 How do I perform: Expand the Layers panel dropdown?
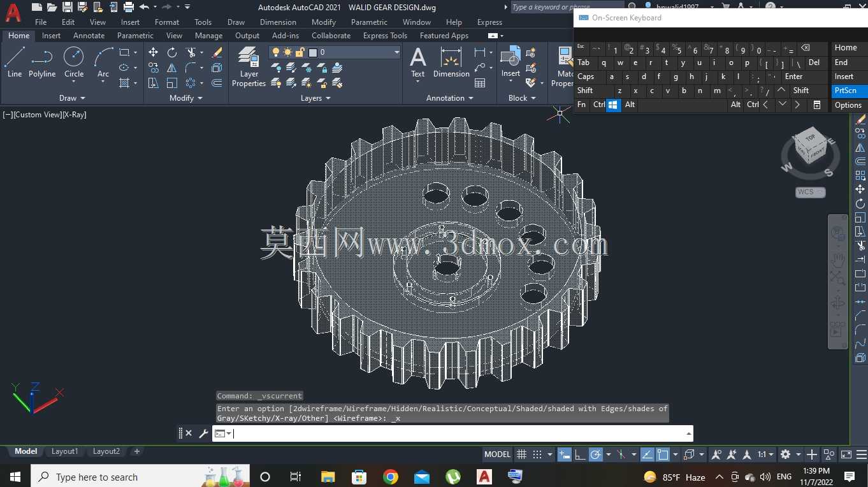(x=315, y=98)
